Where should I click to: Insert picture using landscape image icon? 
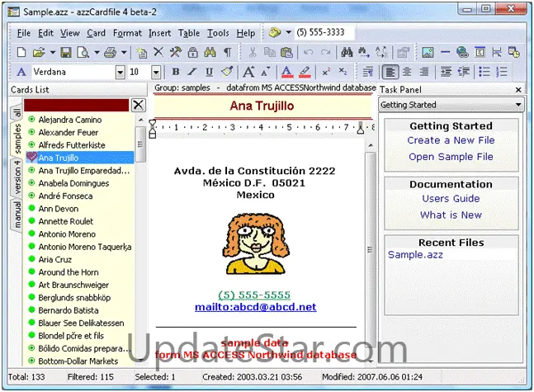pos(428,52)
